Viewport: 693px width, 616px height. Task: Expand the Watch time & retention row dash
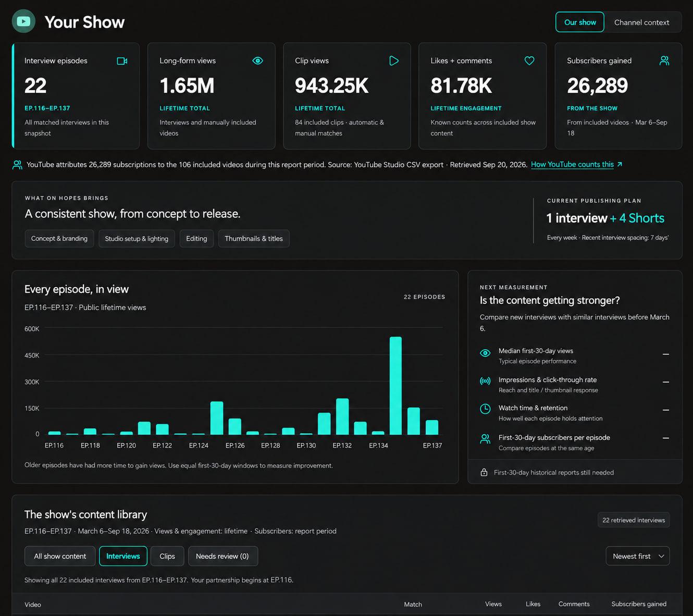click(666, 410)
